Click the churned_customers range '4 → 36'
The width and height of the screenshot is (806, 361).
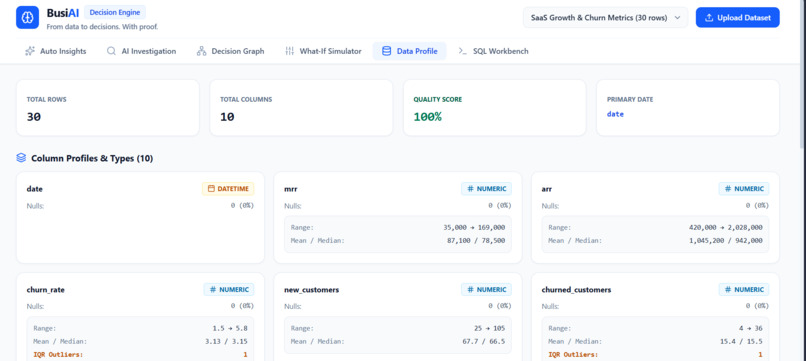(750, 328)
